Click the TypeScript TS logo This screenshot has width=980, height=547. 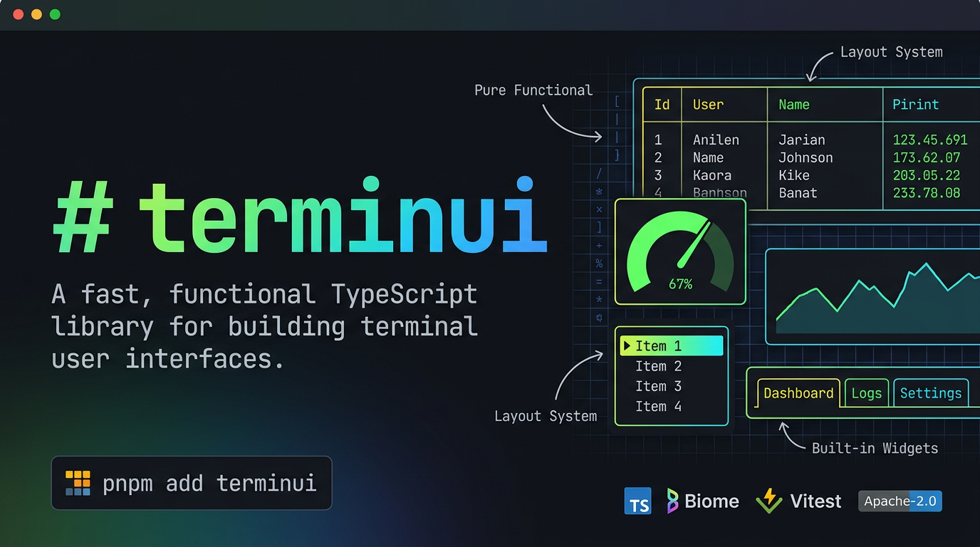coord(637,501)
